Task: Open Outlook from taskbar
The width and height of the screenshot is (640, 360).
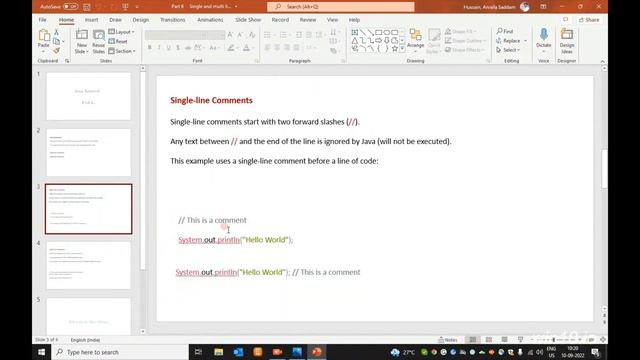Action: tap(238, 352)
